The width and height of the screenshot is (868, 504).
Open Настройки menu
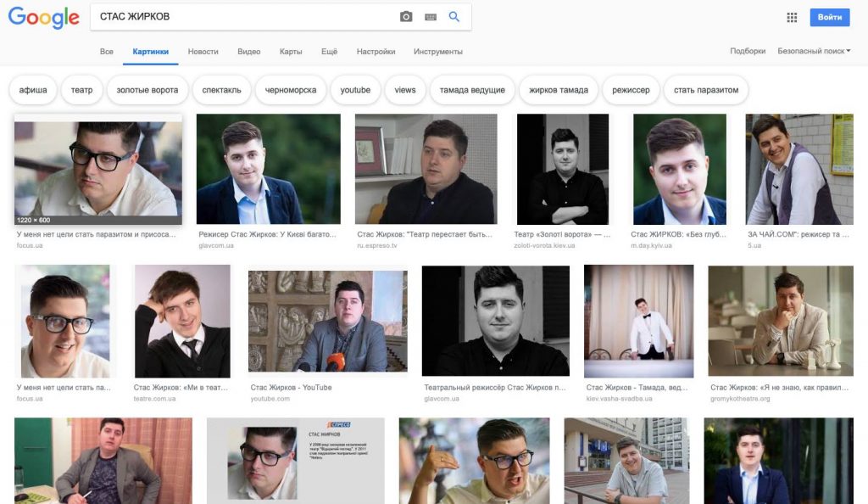tap(376, 52)
